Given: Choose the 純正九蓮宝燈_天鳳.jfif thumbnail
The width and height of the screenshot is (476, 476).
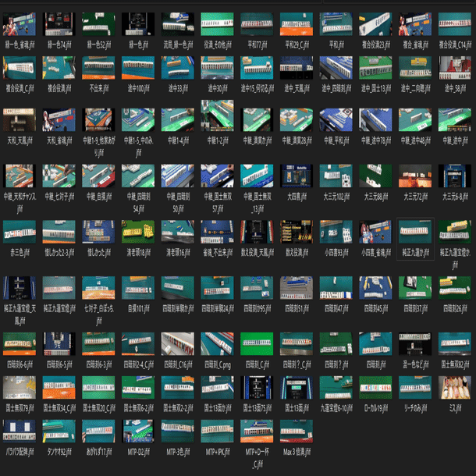Looking at the screenshot, I should point(20,288).
